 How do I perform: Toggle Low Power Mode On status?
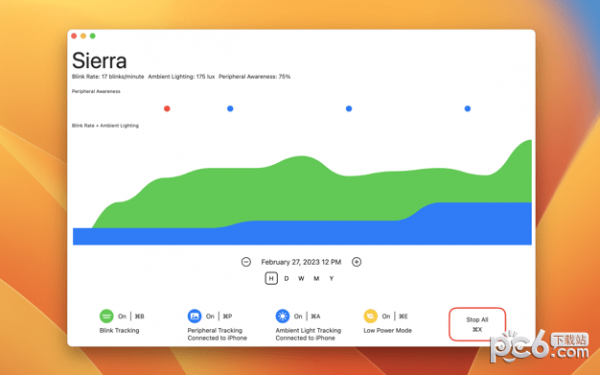[x=386, y=316]
